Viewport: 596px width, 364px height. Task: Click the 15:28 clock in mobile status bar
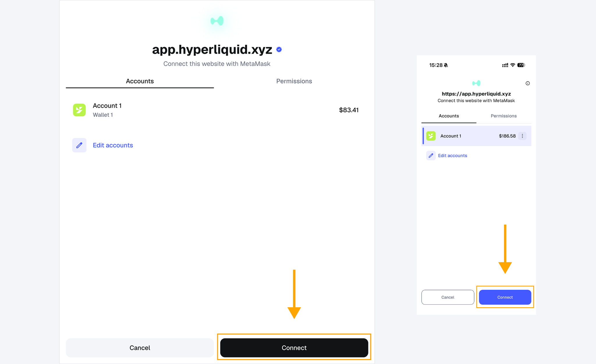click(436, 65)
